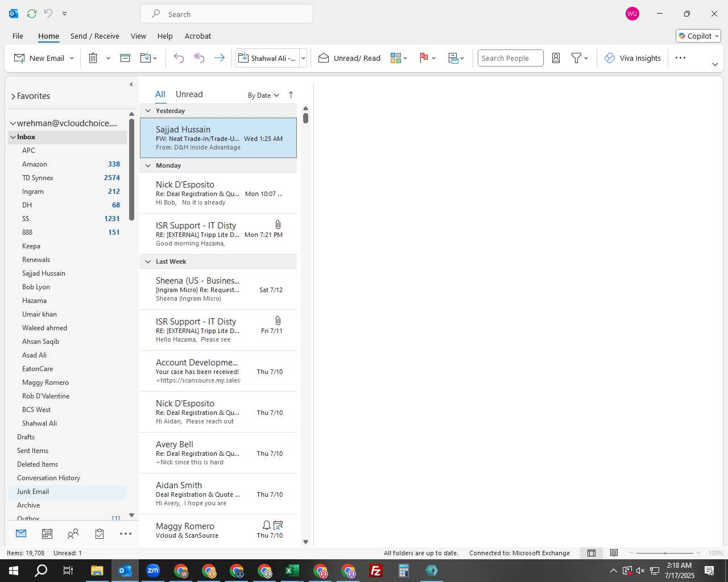The height and width of the screenshot is (582, 728).
Task: Collapse the Last Week message group
Action: [x=148, y=261]
